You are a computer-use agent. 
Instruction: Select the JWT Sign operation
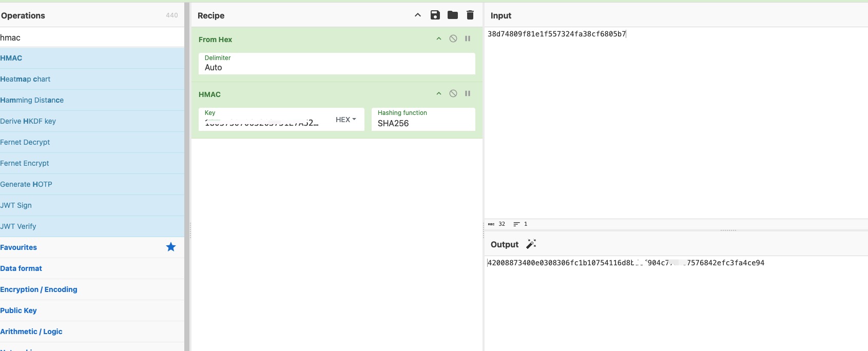16,205
